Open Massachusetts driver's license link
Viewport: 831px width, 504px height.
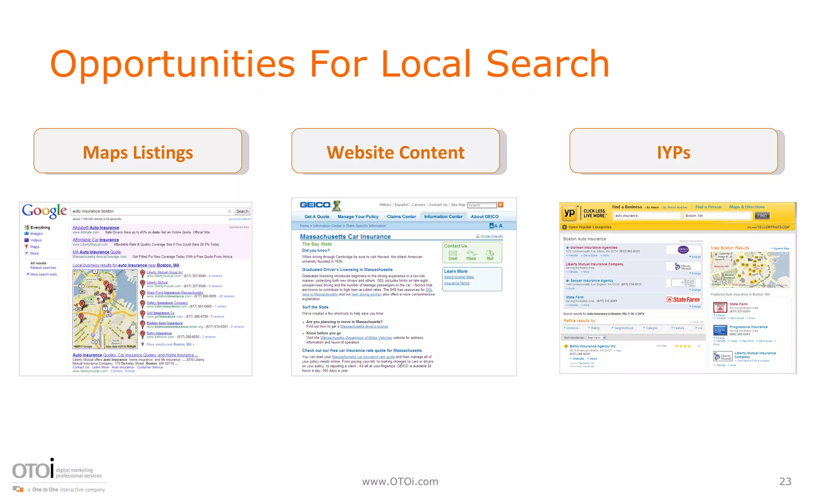(x=364, y=326)
